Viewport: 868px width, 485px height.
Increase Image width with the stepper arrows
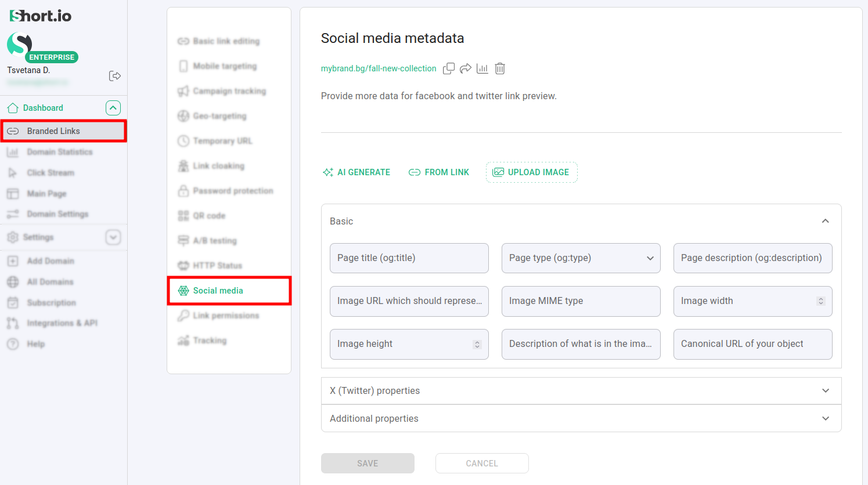pos(820,301)
